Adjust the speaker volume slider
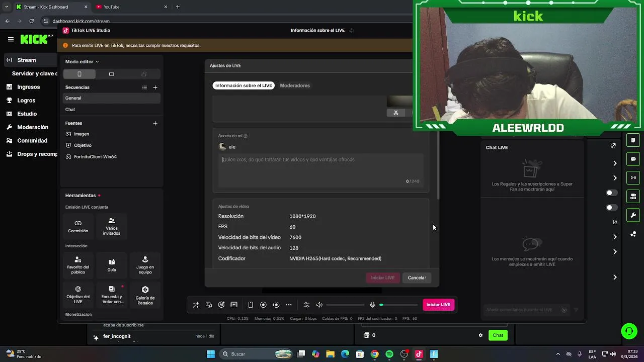Image resolution: width=644 pixels, height=362 pixels. point(345,305)
